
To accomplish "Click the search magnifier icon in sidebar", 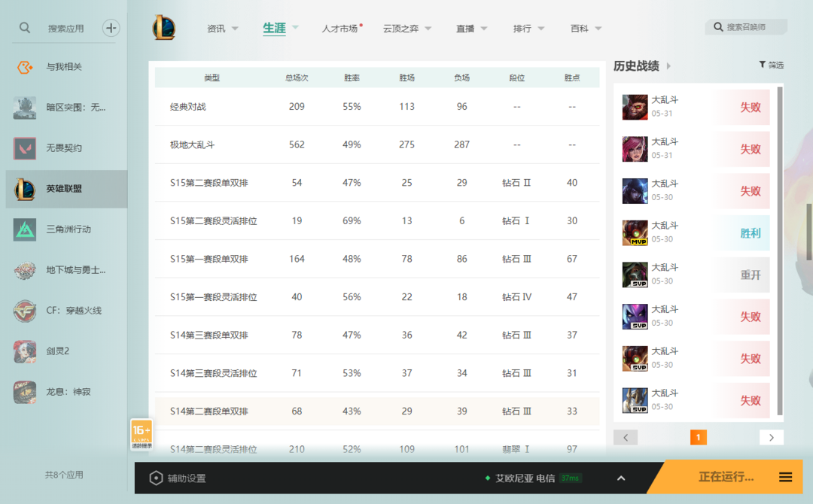I will coord(24,27).
